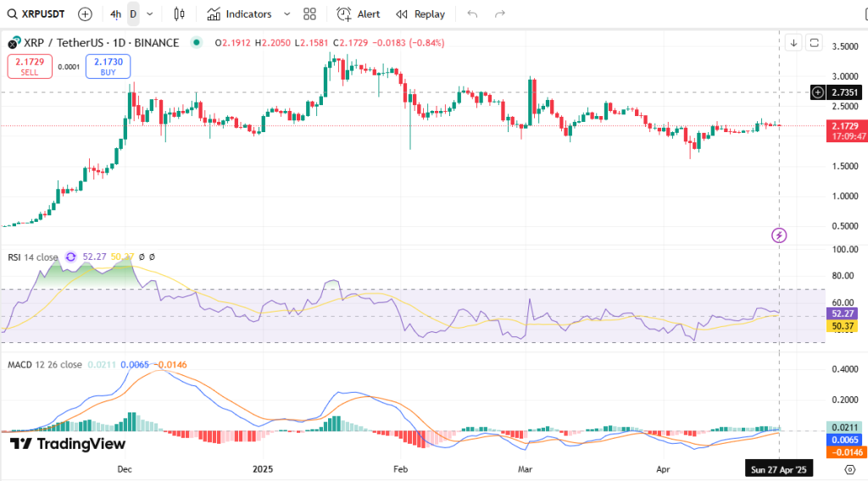This screenshot has width=868, height=481.
Task: Click the Feb label on time axis
Action: pos(400,469)
